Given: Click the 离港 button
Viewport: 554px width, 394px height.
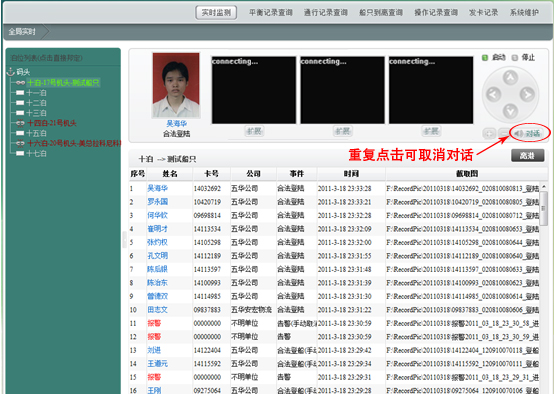Looking at the screenshot, I should pyautogui.click(x=528, y=155).
